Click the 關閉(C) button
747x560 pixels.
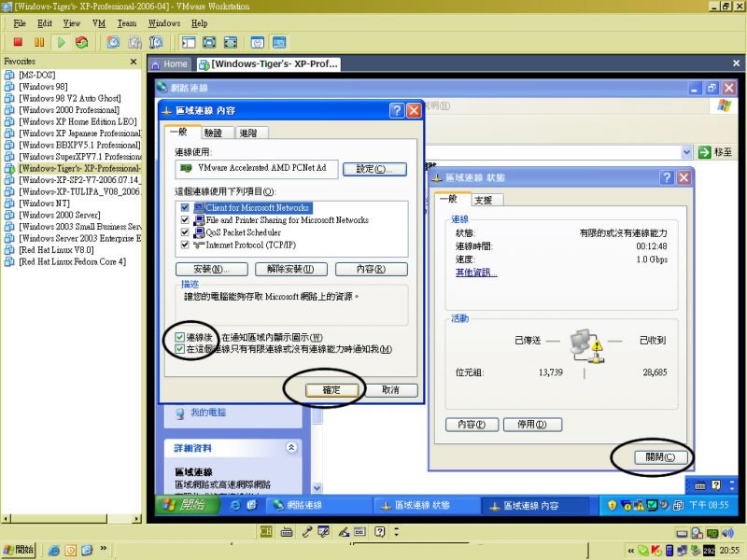(660, 457)
